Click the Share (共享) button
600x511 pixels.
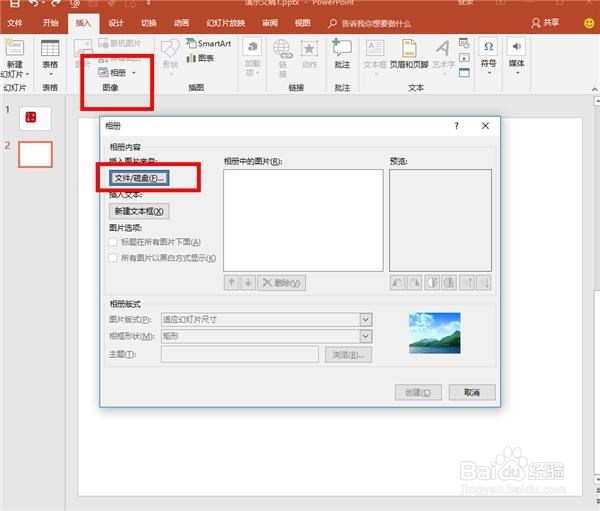pos(545,23)
